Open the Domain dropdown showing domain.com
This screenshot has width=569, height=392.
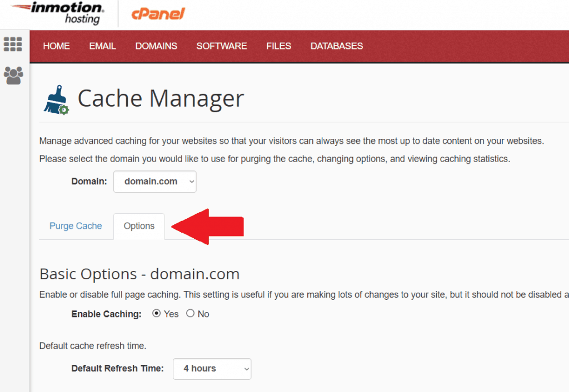tap(154, 182)
